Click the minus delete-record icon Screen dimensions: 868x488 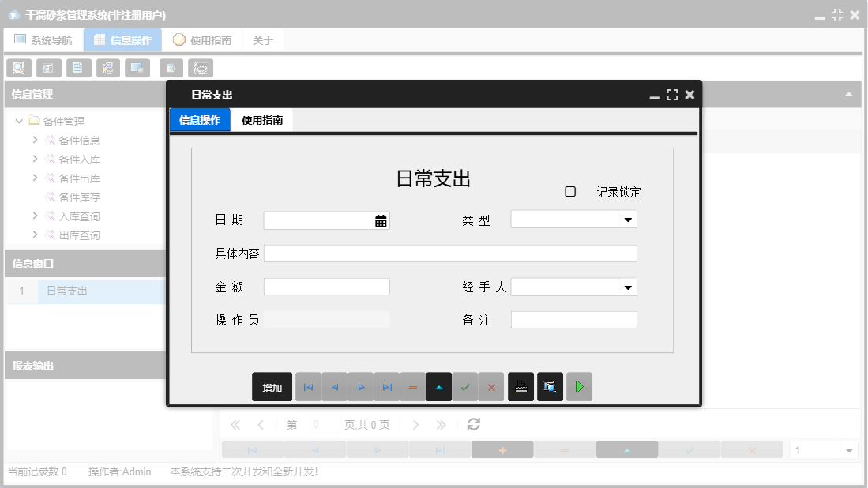click(412, 386)
